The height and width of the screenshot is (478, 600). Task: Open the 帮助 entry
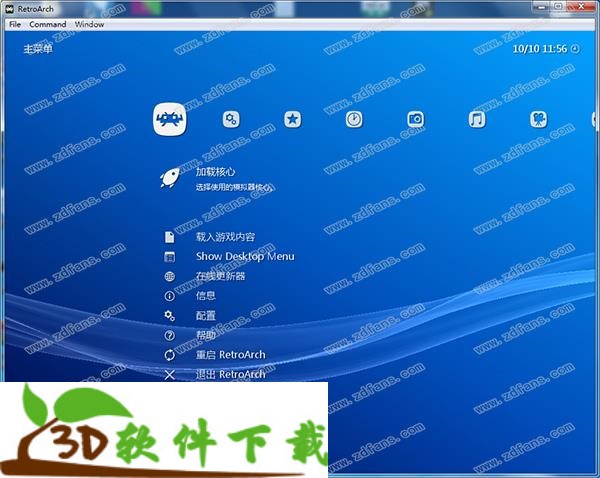(x=206, y=335)
